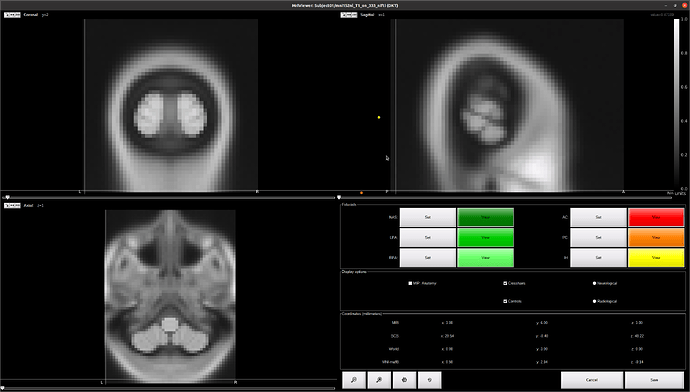The height and width of the screenshot is (392, 690).
Task: Uncheck the Controls checkbox
Action: 505,301
